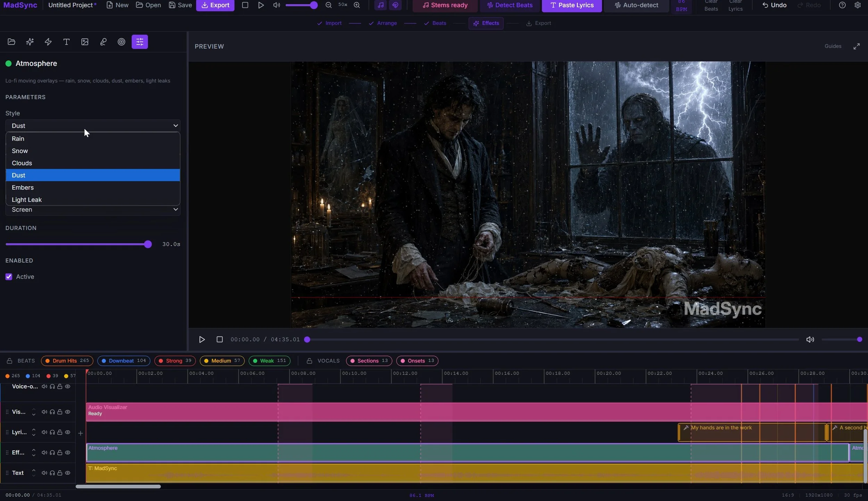Reorder Text track with up/down arrows
868x501 pixels.
[34, 473]
